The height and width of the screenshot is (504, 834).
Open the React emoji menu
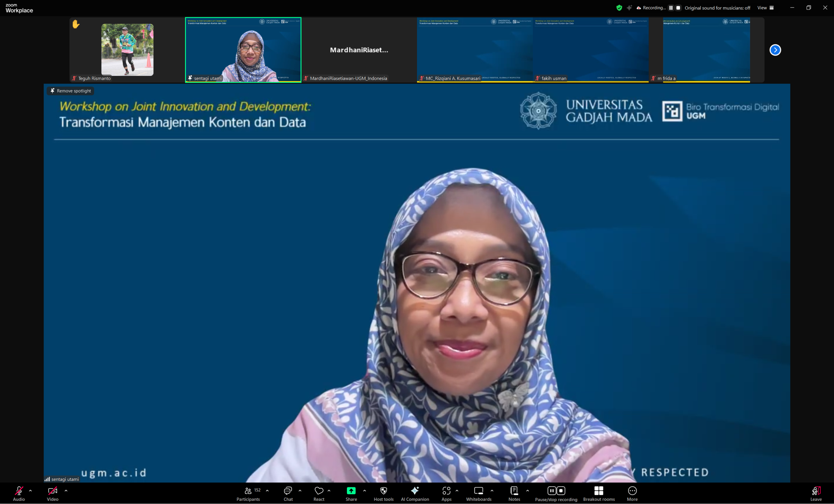pyautogui.click(x=319, y=491)
